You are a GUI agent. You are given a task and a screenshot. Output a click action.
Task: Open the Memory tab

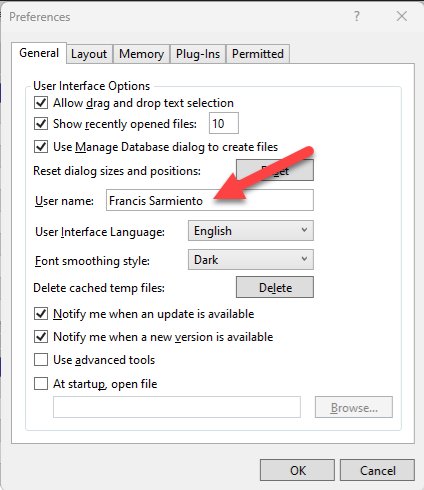141,54
